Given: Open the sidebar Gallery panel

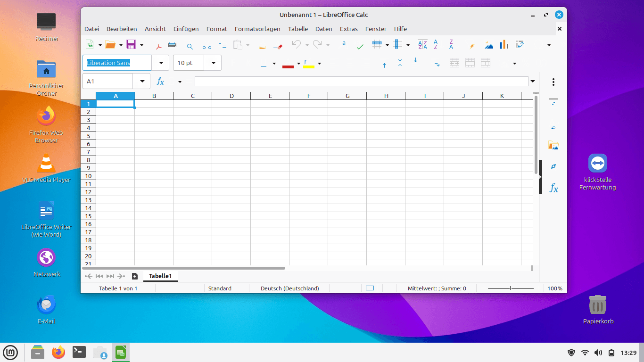Looking at the screenshot, I should pyautogui.click(x=553, y=146).
